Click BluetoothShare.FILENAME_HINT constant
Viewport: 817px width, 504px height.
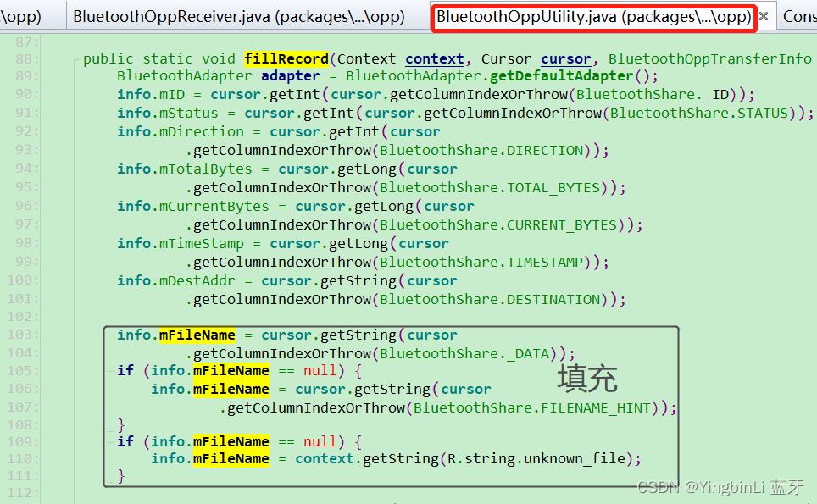(x=532, y=408)
